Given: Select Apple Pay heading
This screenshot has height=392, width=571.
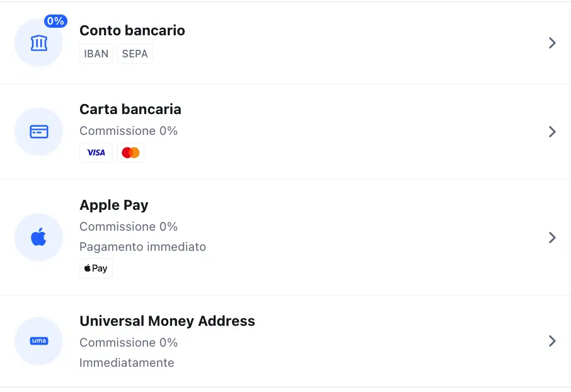Looking at the screenshot, I should [114, 205].
